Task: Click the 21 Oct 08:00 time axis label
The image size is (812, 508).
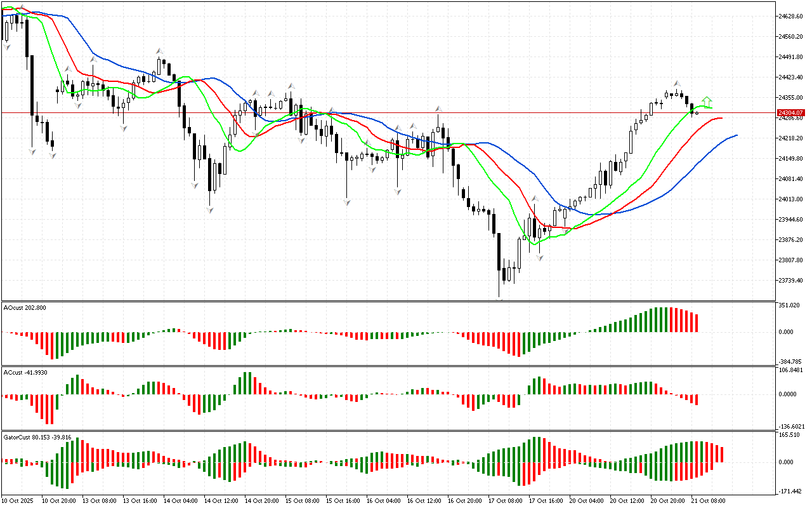Action: click(708, 501)
